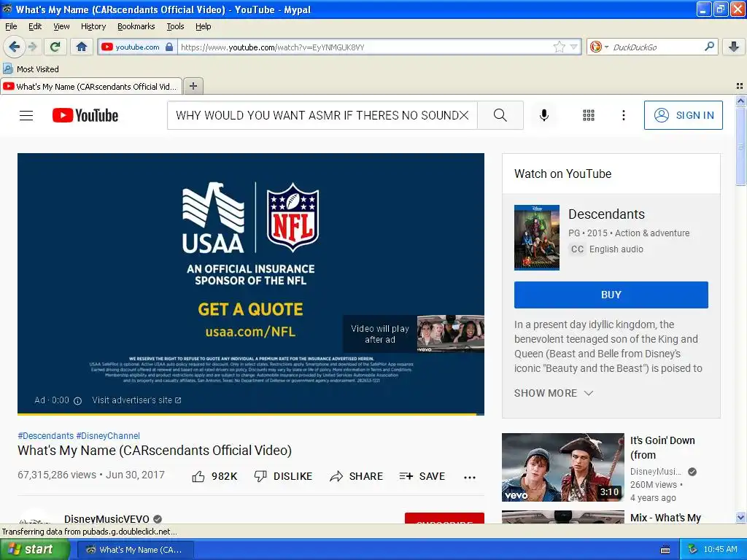Click the #DisneyChannel hashtag
Viewport: 747px width, 560px height.
108,436
